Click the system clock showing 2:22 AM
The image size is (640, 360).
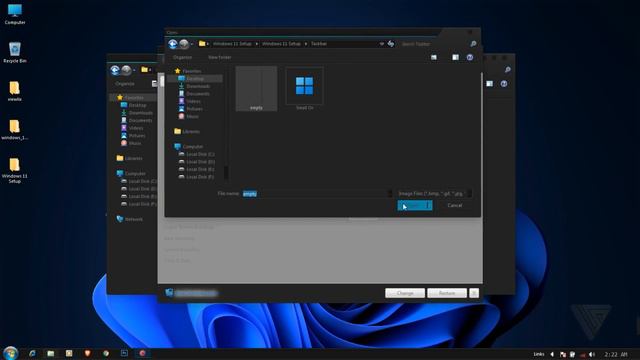pyautogui.click(x=616, y=354)
